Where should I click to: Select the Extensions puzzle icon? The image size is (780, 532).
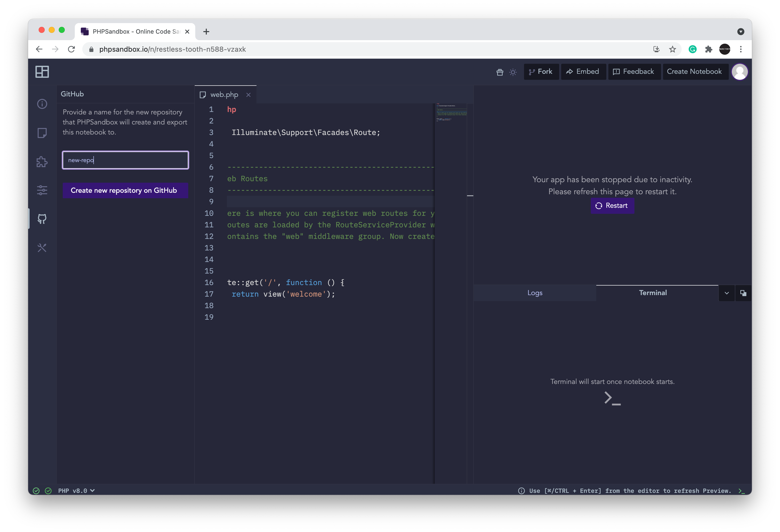[42, 162]
